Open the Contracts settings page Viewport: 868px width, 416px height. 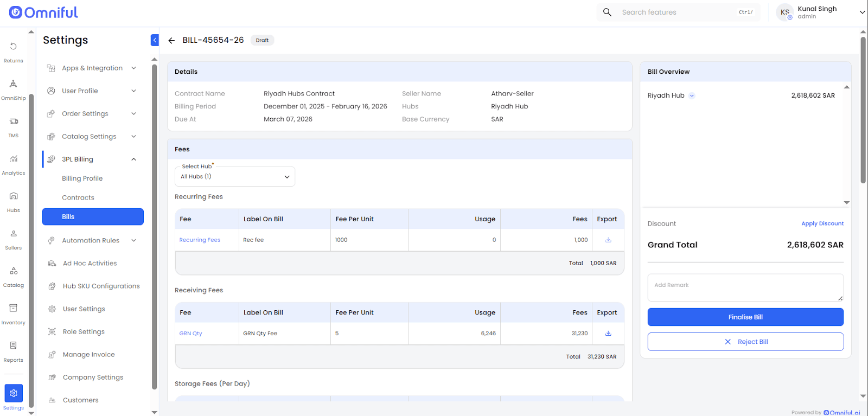click(78, 198)
